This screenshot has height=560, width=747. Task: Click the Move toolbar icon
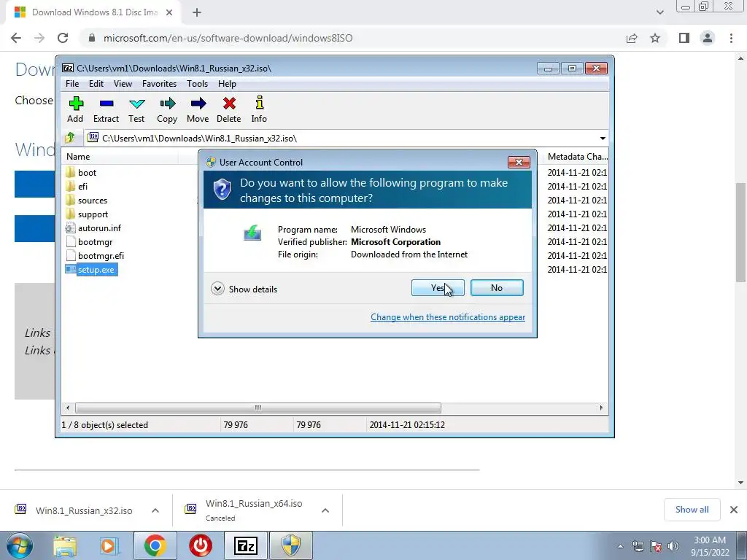pyautogui.click(x=198, y=110)
